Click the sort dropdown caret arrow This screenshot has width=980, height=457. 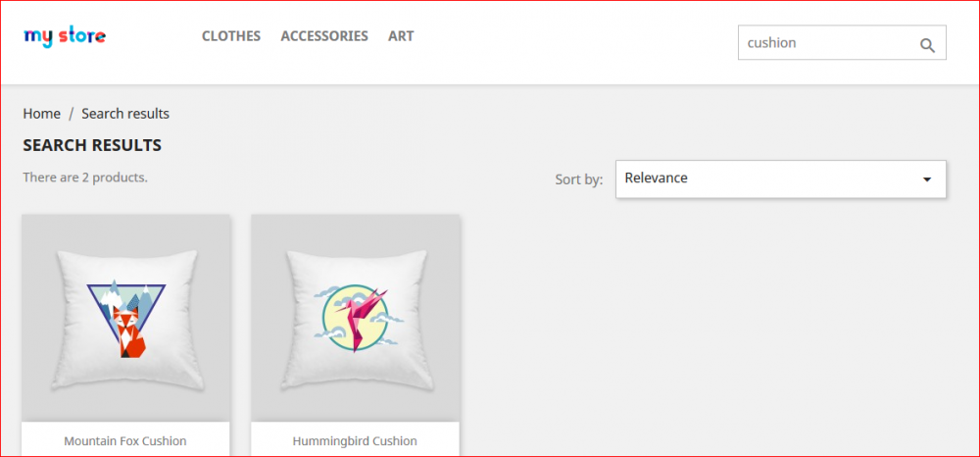point(927,179)
